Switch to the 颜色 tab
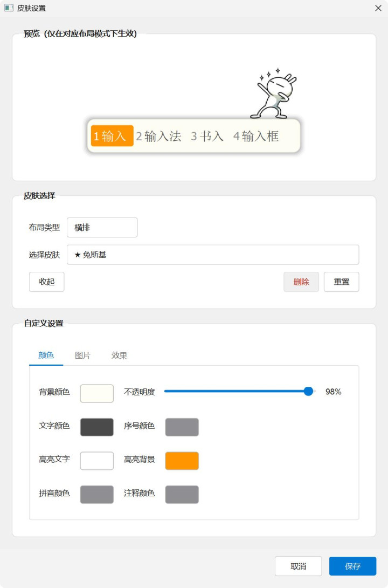The image size is (388, 588). tap(46, 355)
